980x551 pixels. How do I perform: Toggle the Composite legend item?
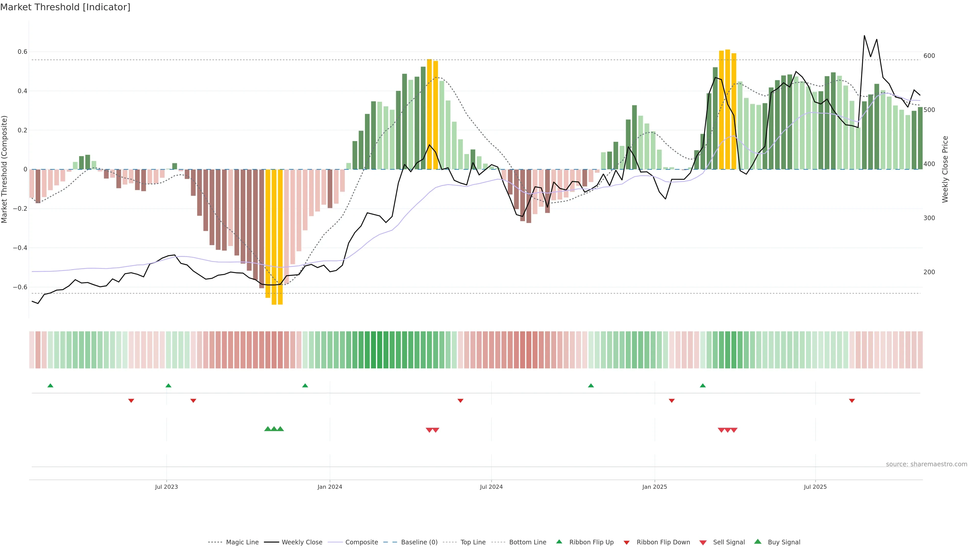[x=361, y=542]
